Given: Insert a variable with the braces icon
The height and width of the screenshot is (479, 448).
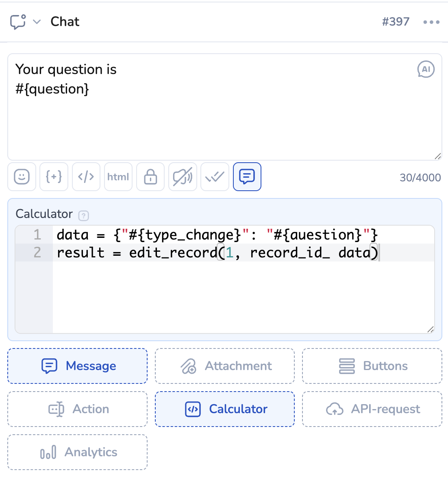Looking at the screenshot, I should [54, 176].
